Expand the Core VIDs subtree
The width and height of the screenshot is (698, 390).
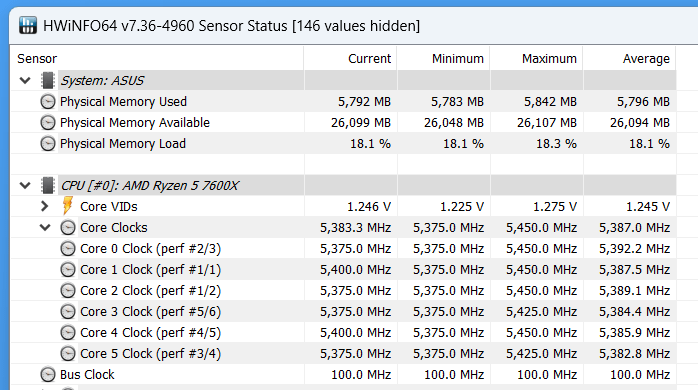point(44,206)
